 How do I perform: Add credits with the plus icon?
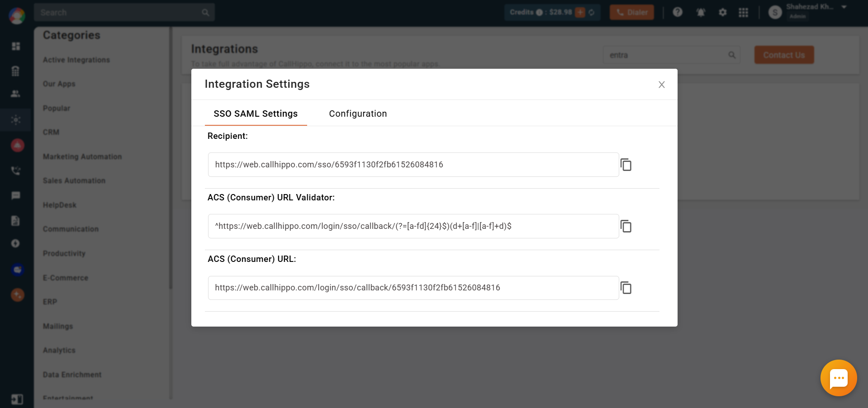click(580, 12)
